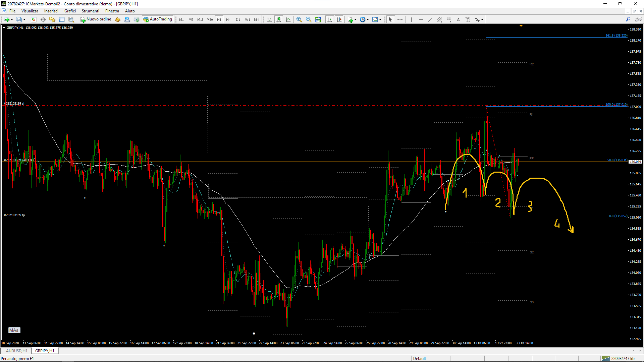
Task: Click the Nuovo ordine button
Action: coord(96,19)
